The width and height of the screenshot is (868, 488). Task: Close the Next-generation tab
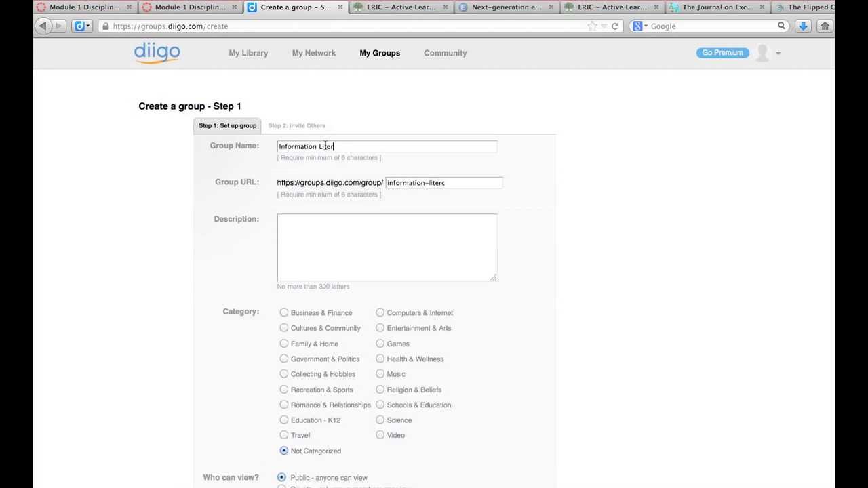click(x=551, y=7)
